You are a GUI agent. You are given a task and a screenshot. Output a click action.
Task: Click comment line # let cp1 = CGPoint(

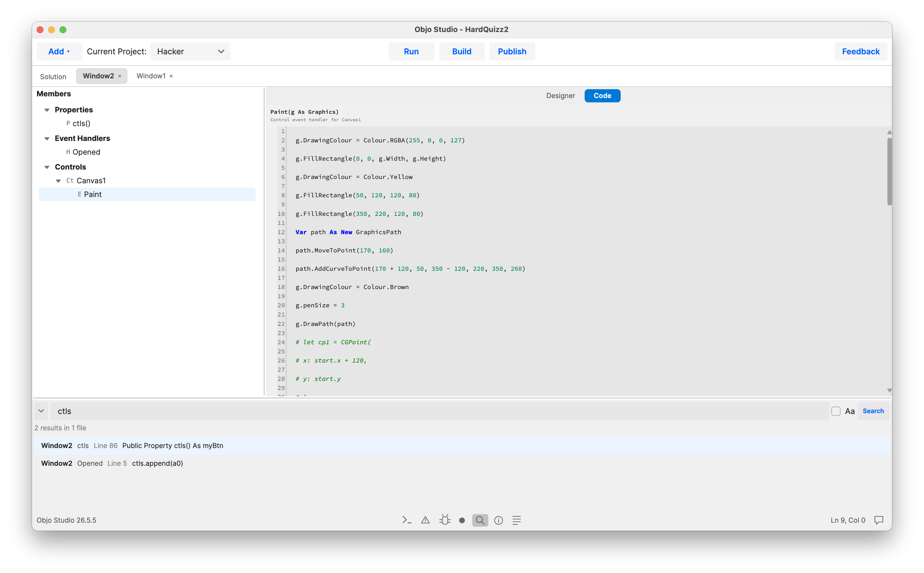(333, 342)
